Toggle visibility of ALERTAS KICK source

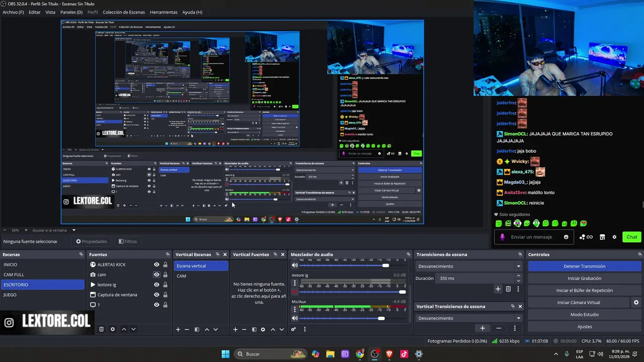coord(156,264)
